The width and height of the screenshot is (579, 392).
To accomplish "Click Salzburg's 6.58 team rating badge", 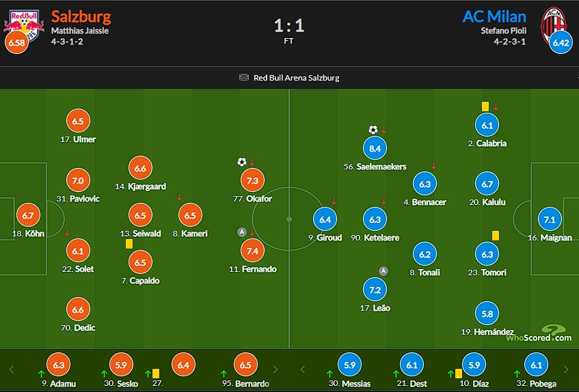I will (x=16, y=42).
